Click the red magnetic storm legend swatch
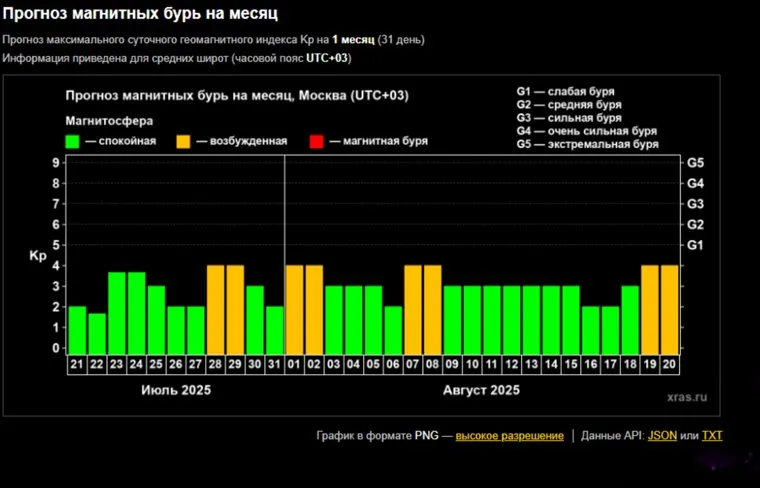This screenshot has width=760, height=488. tap(318, 141)
